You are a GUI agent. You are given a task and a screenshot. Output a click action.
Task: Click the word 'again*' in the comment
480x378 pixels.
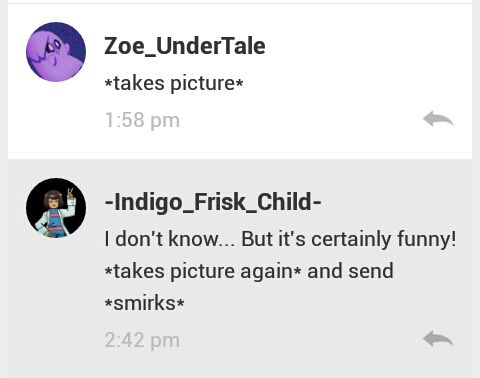point(271,271)
